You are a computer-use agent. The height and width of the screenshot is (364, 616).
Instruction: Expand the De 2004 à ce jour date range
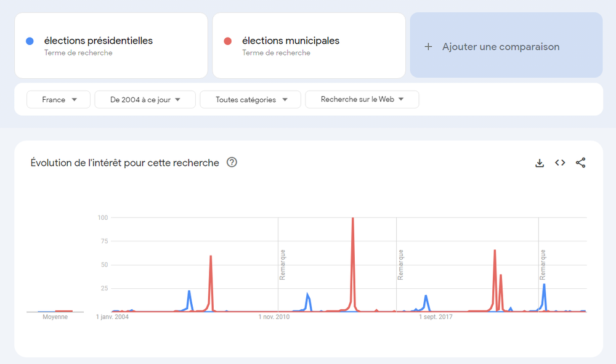(x=145, y=100)
